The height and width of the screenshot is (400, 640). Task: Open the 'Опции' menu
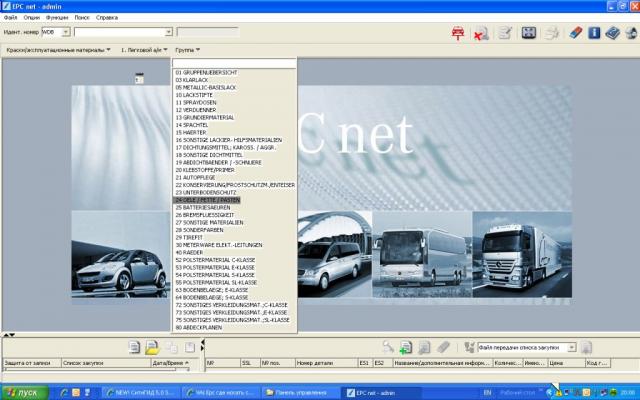(31, 18)
